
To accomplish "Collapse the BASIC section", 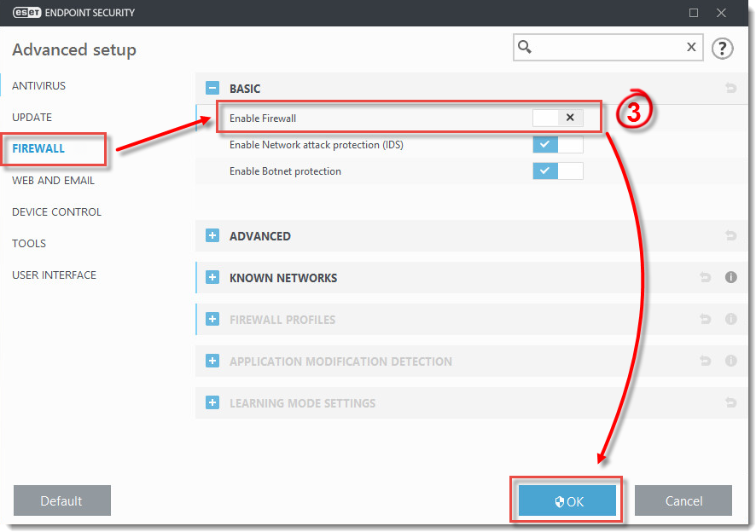I will click(212, 88).
